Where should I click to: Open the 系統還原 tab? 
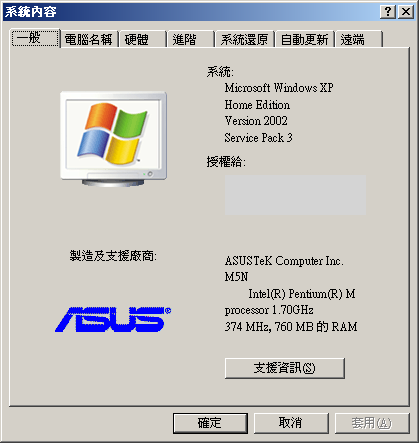pos(245,40)
